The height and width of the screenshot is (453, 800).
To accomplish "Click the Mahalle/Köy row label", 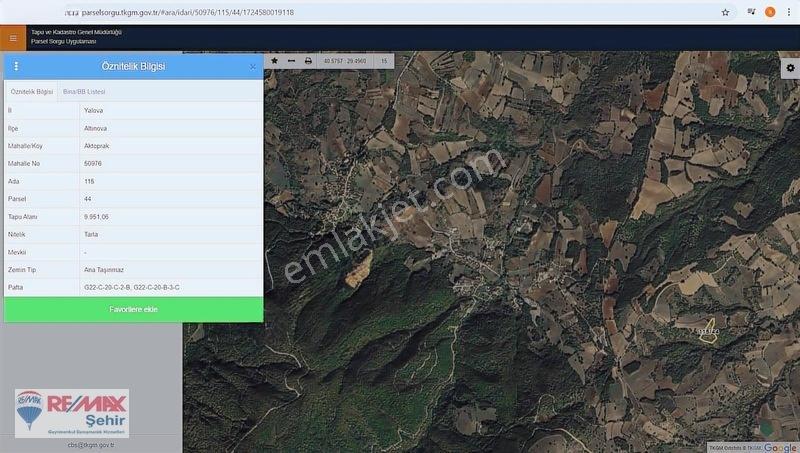I will click(x=25, y=146).
